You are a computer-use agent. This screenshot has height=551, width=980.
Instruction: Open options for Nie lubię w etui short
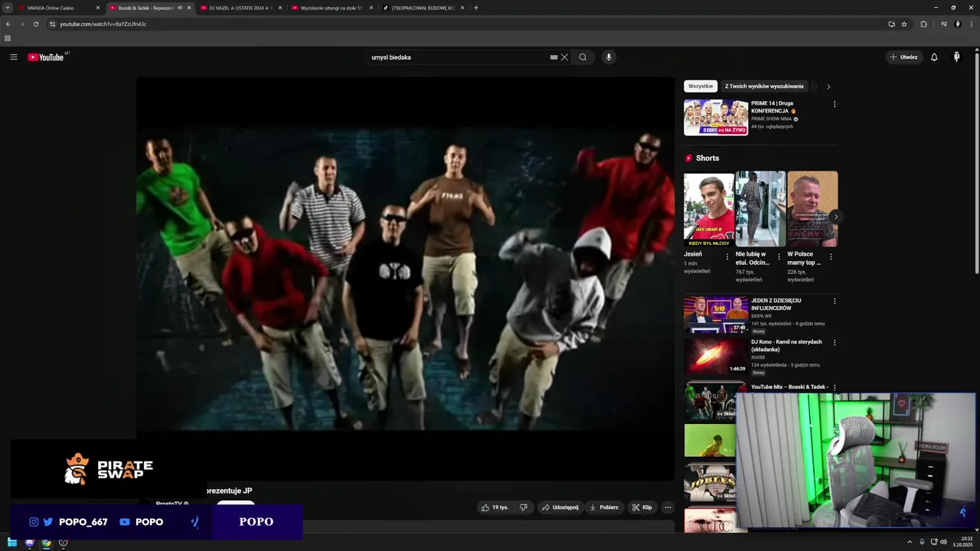(x=779, y=257)
